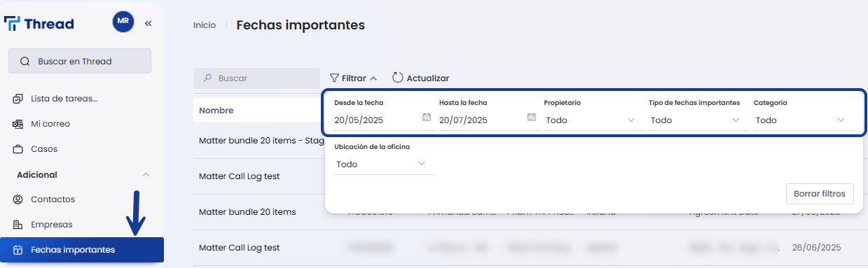Click the Buscar table search field
868x268 pixels.
click(256, 78)
